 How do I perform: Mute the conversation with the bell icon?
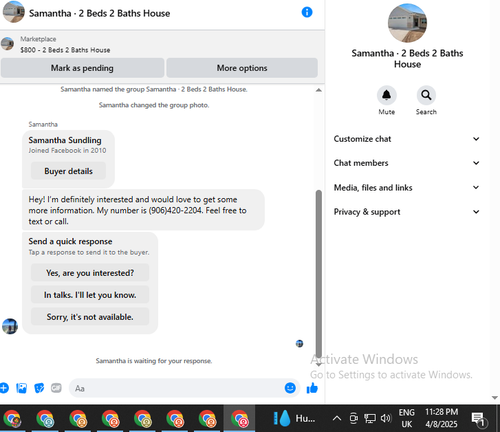[386, 95]
